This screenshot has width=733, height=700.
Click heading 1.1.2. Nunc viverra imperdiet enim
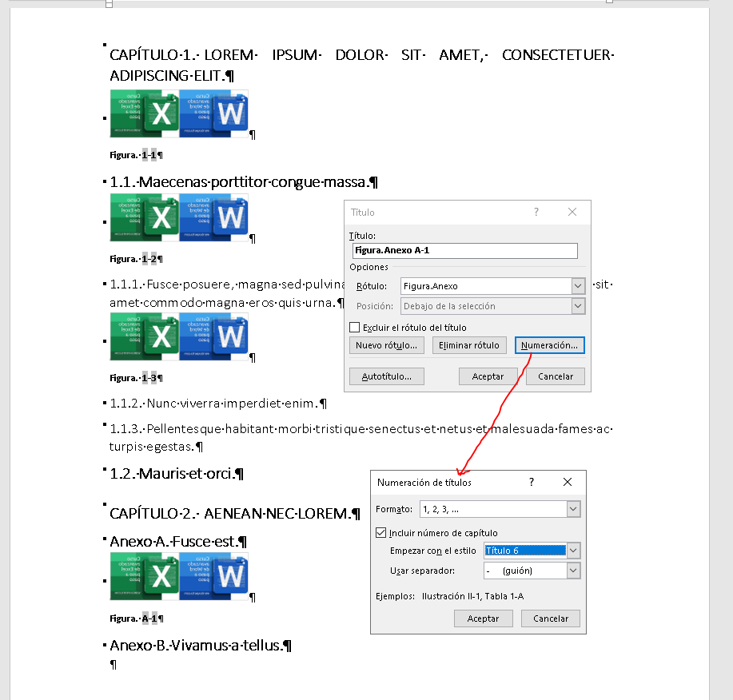218,404
